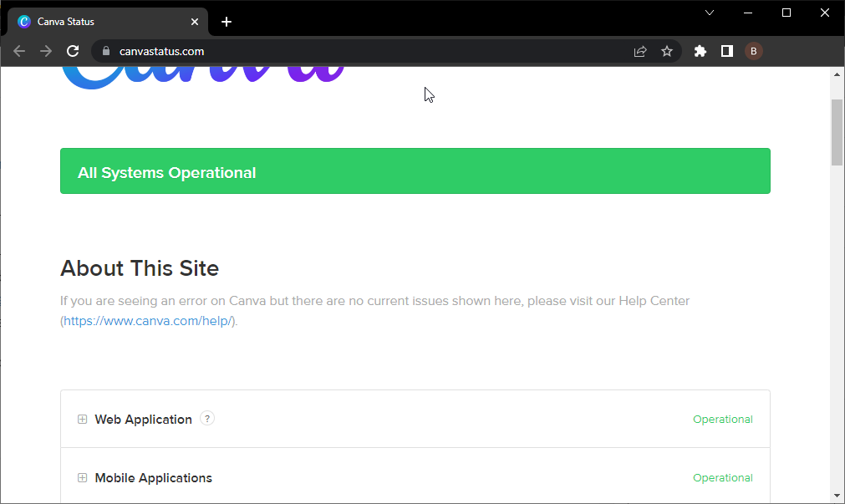Viewport: 845px width, 504px height.
Task: Open the Extensions puzzle icon
Action: pyautogui.click(x=700, y=51)
